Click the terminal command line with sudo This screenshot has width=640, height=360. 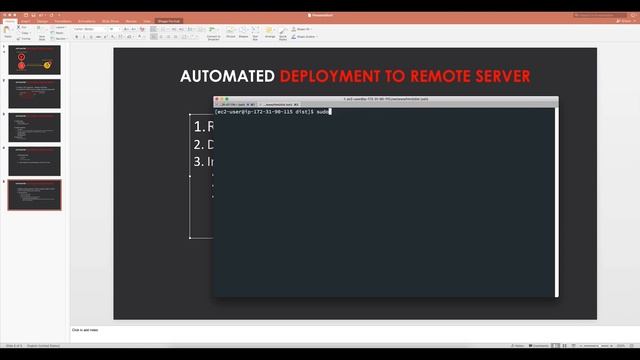click(x=273, y=111)
